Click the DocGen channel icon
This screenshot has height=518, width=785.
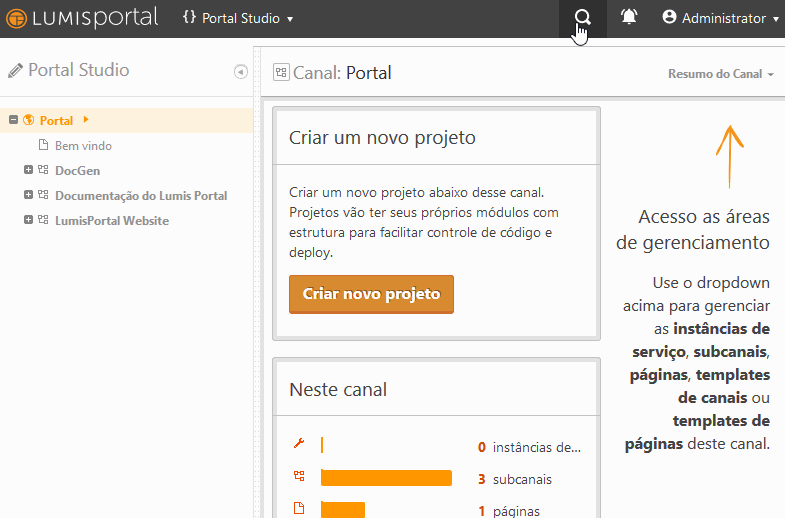coord(43,170)
